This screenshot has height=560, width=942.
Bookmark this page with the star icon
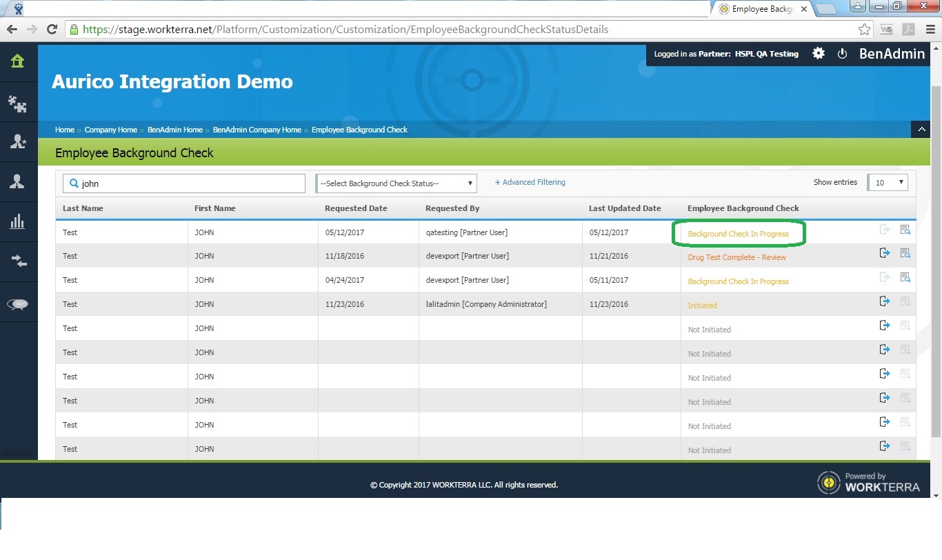tap(864, 30)
